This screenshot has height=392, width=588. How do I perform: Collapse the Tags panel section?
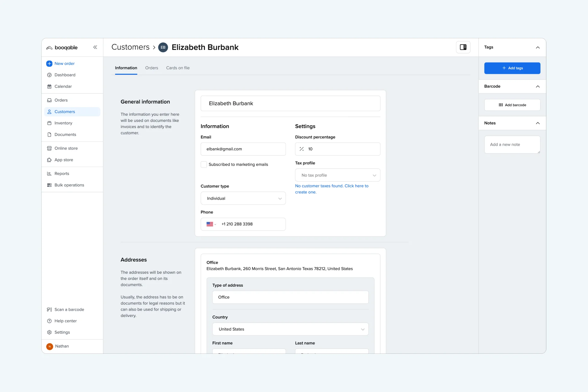[x=537, y=47]
